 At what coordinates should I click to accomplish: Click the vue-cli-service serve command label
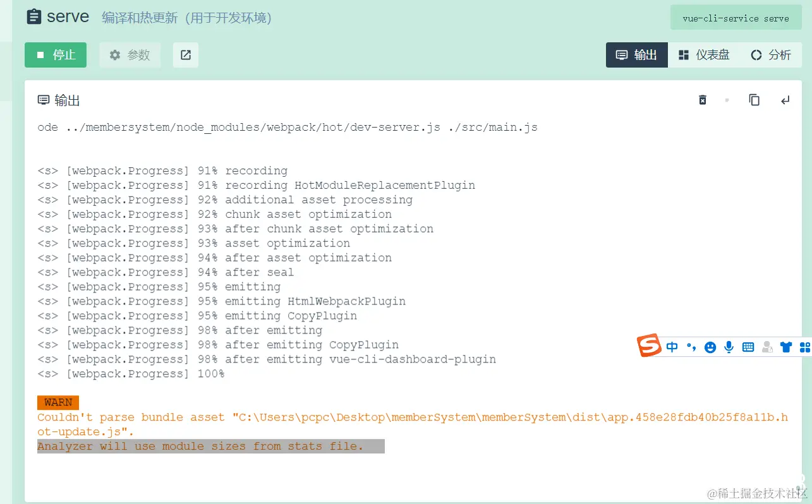coord(736,18)
